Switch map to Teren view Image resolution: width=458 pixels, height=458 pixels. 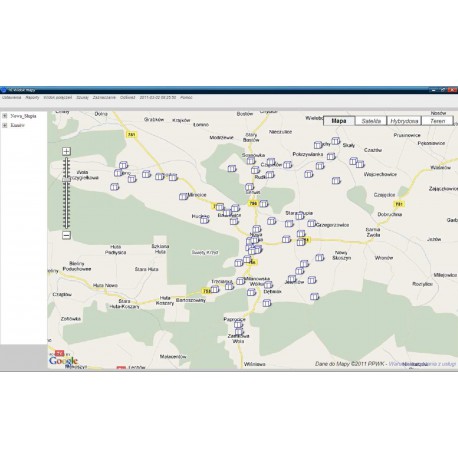click(437, 121)
